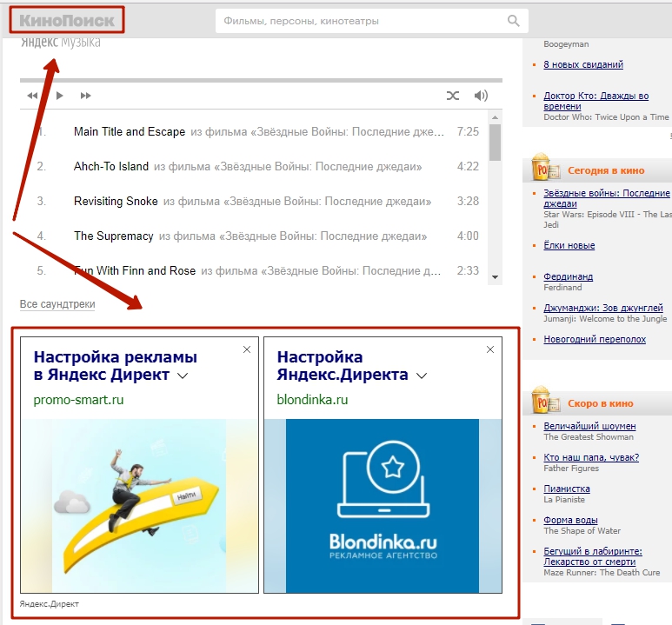672x625 pixels.
Task: Click the Blondinka.ru agency ad image
Action: tap(383, 506)
